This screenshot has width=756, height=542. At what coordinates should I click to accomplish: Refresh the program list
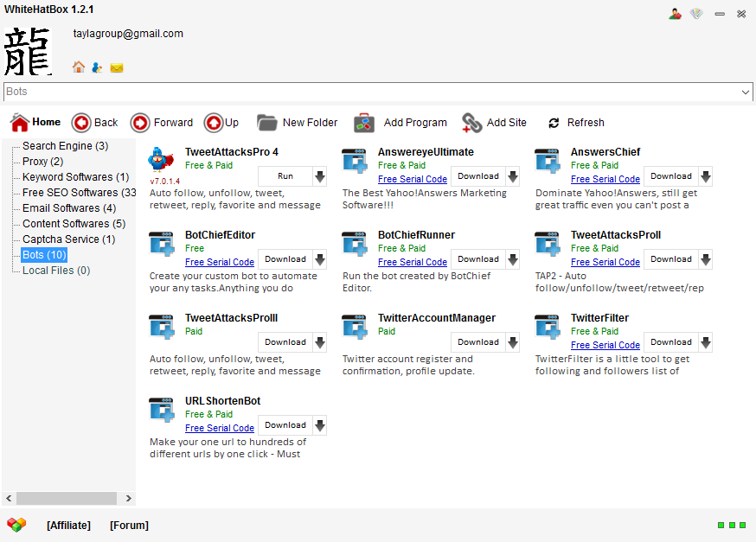554,123
